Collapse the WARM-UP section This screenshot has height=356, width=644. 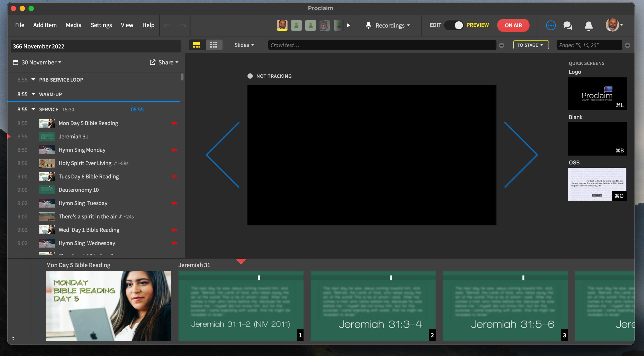tap(33, 94)
